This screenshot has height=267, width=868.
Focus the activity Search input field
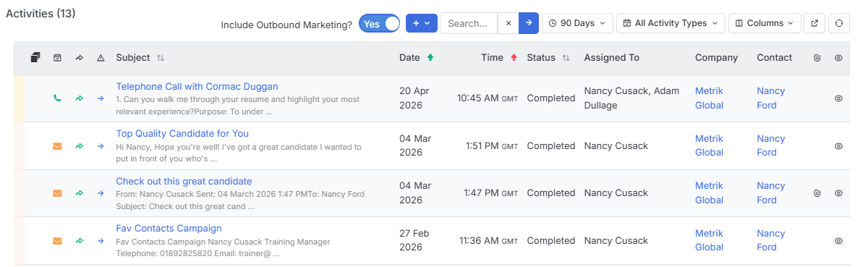coord(469,23)
